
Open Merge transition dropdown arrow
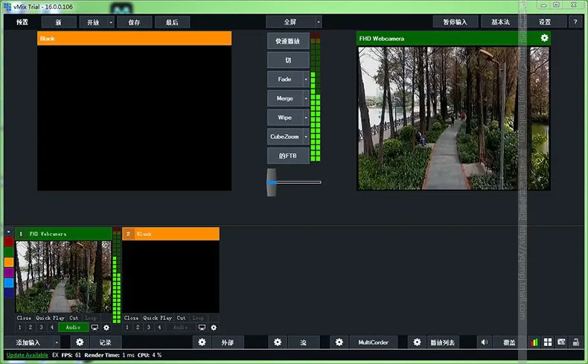click(x=306, y=98)
